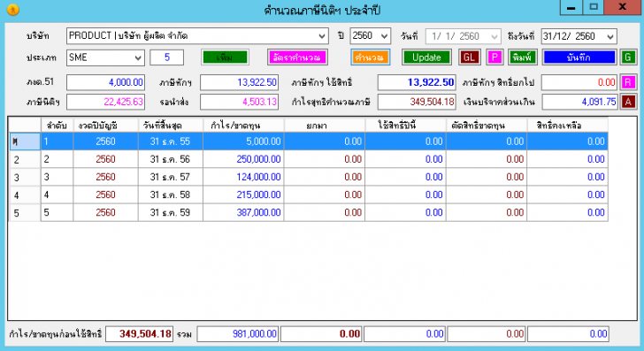The image size is (644, 351).
Task: Click the cell 387,000.00
Action: tap(243, 212)
